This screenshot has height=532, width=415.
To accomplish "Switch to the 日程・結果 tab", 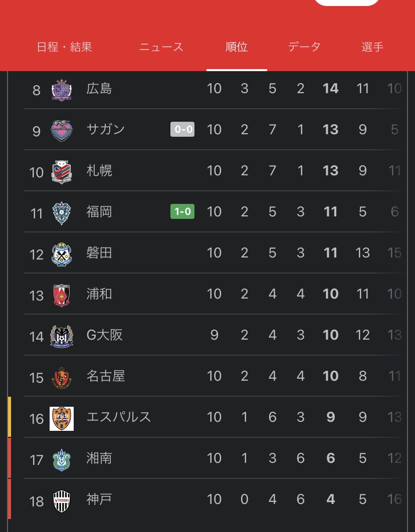I will [x=64, y=48].
